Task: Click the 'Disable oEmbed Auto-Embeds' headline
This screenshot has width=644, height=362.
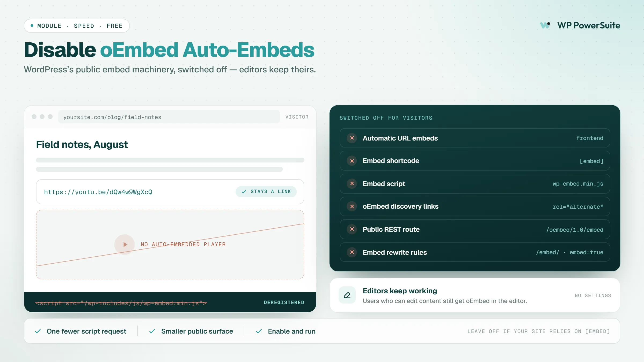Action: (x=169, y=50)
